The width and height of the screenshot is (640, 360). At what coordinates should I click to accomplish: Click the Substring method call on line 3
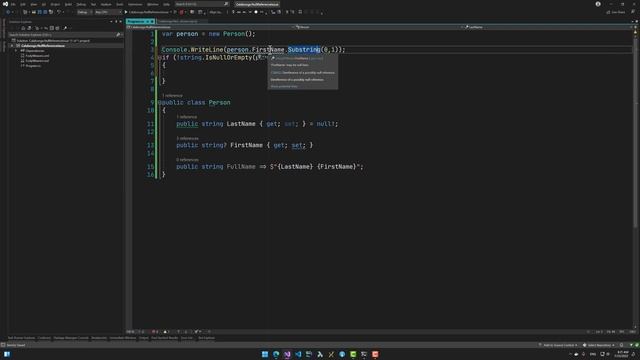tap(304, 49)
